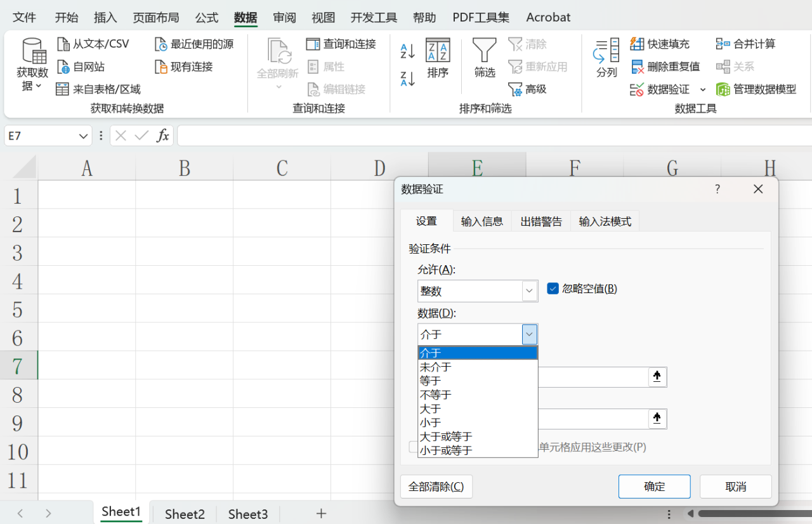Image resolution: width=812 pixels, height=524 pixels.
Task: Open the 输入法模式 dialog tab
Action: (x=605, y=221)
